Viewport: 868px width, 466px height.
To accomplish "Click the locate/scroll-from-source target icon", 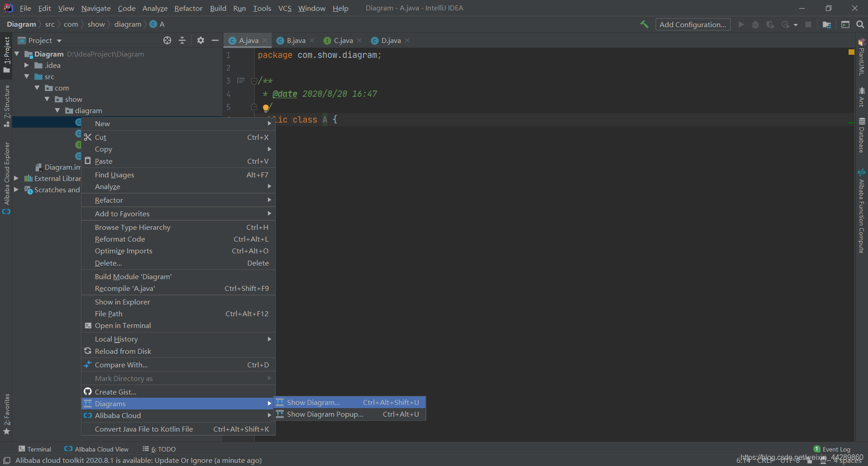I will [x=167, y=40].
